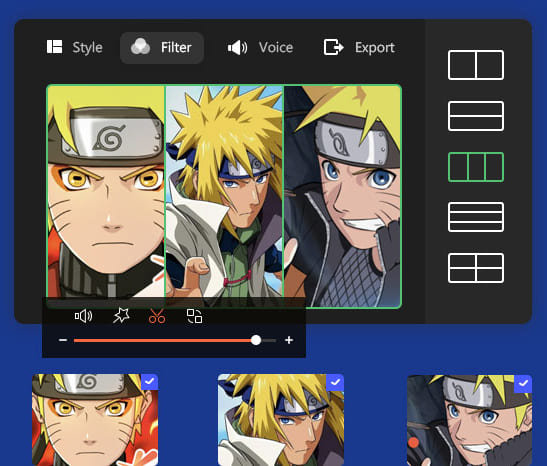
Task: Click the scissors cut icon
Action: pyautogui.click(x=157, y=316)
